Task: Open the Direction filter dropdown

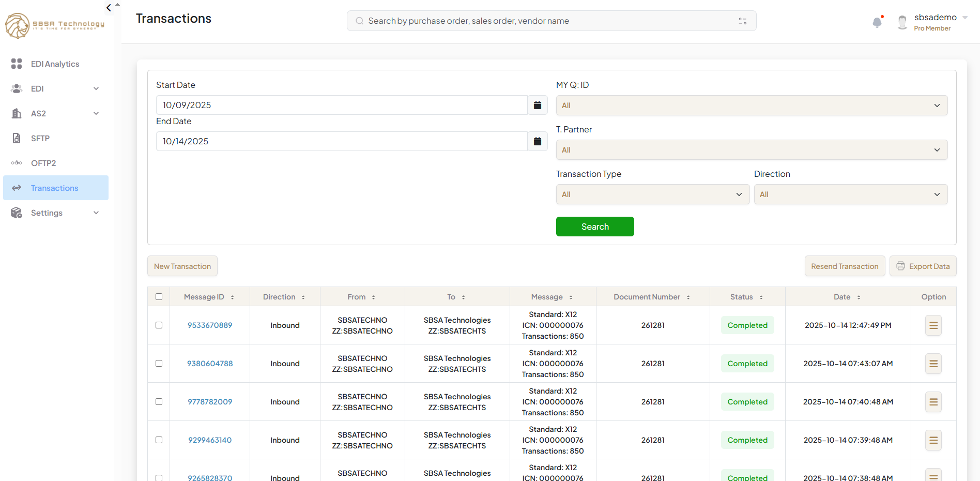Action: (850, 194)
